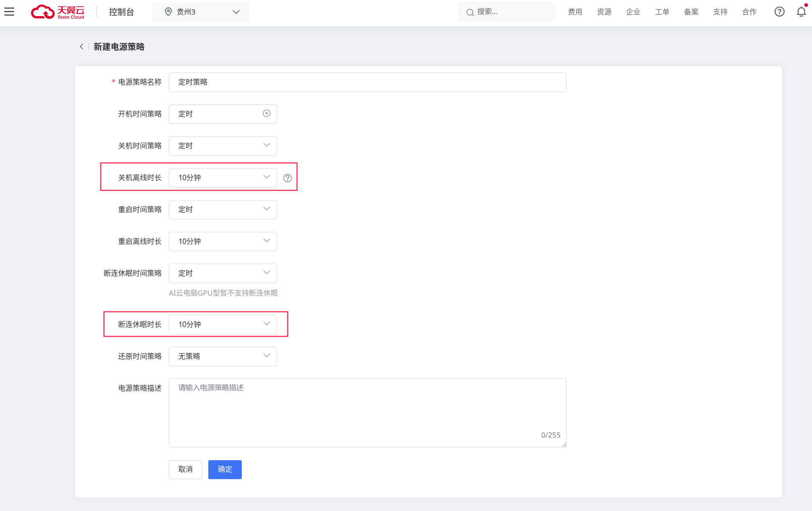Open the 费用 top menu
The image size is (812, 511).
(575, 12)
